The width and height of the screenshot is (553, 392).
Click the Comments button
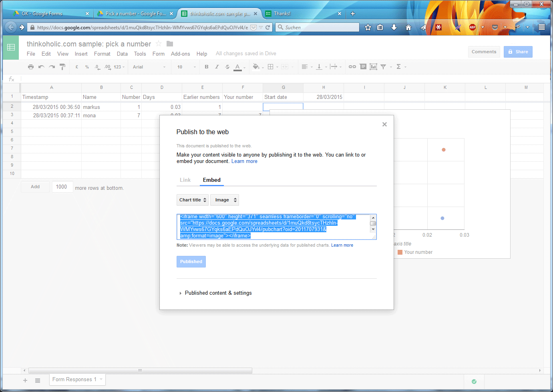pyautogui.click(x=484, y=52)
